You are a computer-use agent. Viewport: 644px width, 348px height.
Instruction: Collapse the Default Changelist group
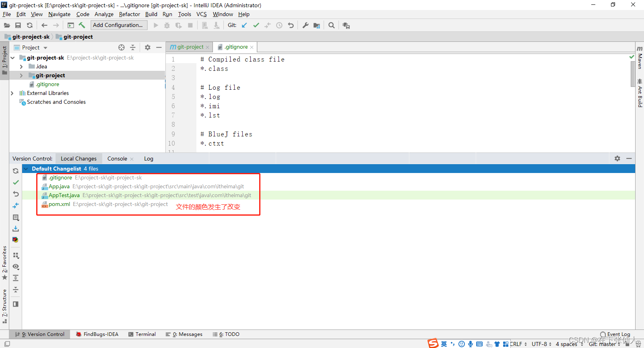pos(26,169)
